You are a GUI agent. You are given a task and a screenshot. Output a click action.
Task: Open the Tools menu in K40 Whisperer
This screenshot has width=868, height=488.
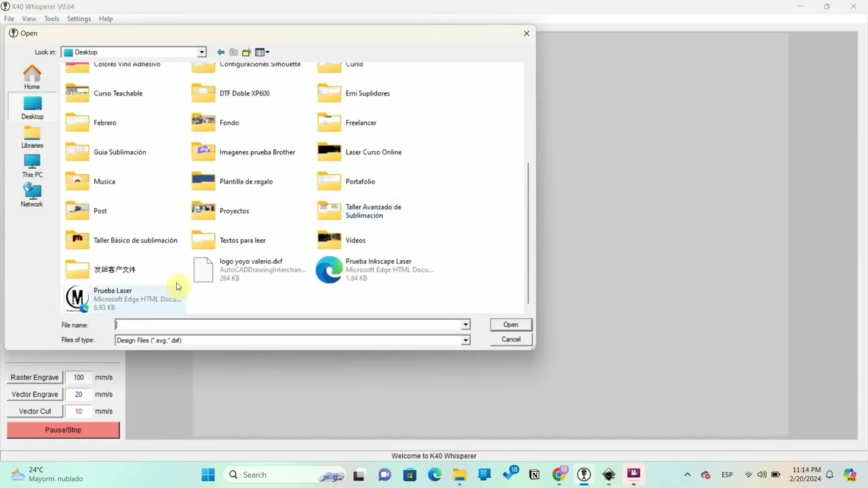pos(52,18)
